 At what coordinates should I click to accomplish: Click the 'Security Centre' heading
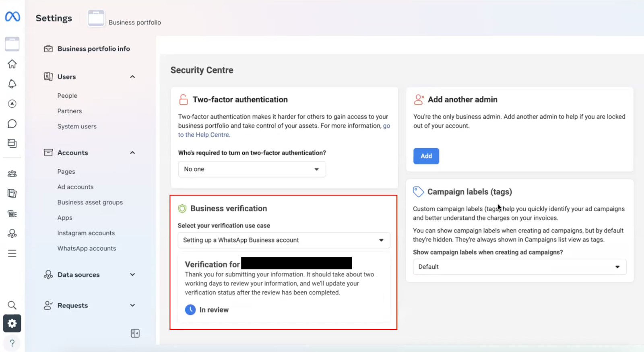202,70
